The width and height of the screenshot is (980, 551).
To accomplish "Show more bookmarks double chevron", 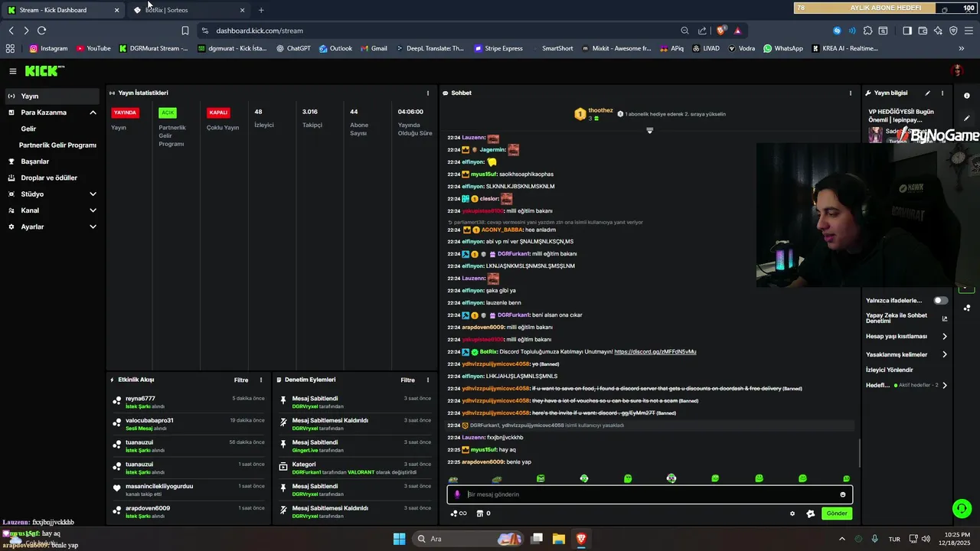I will click(x=962, y=48).
